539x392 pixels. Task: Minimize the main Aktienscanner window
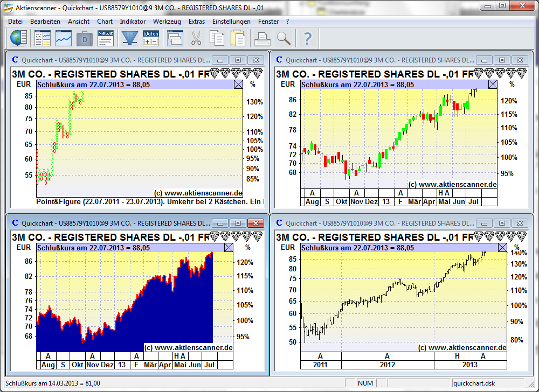pyautogui.click(x=487, y=6)
